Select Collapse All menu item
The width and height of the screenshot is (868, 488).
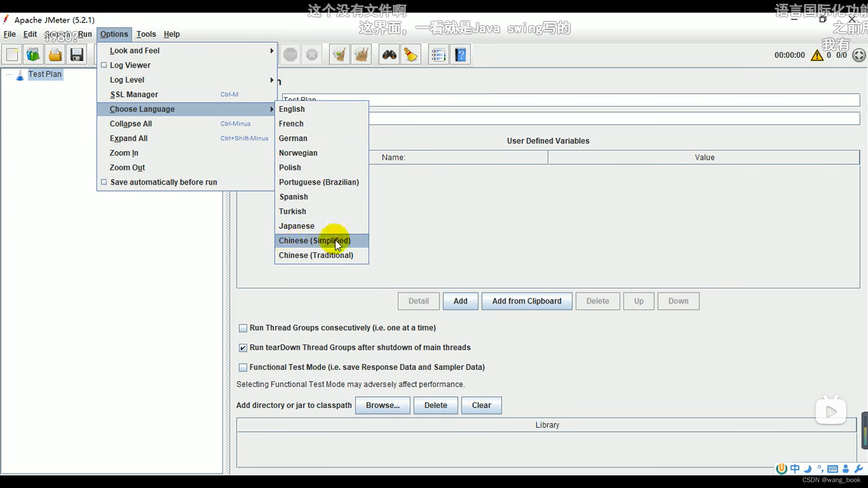point(186,123)
